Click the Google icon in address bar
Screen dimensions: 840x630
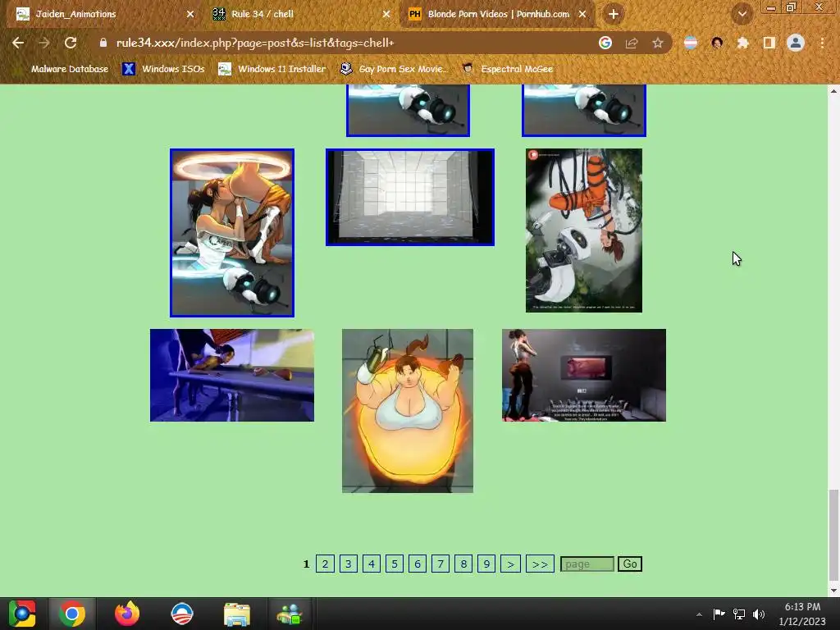[605, 43]
